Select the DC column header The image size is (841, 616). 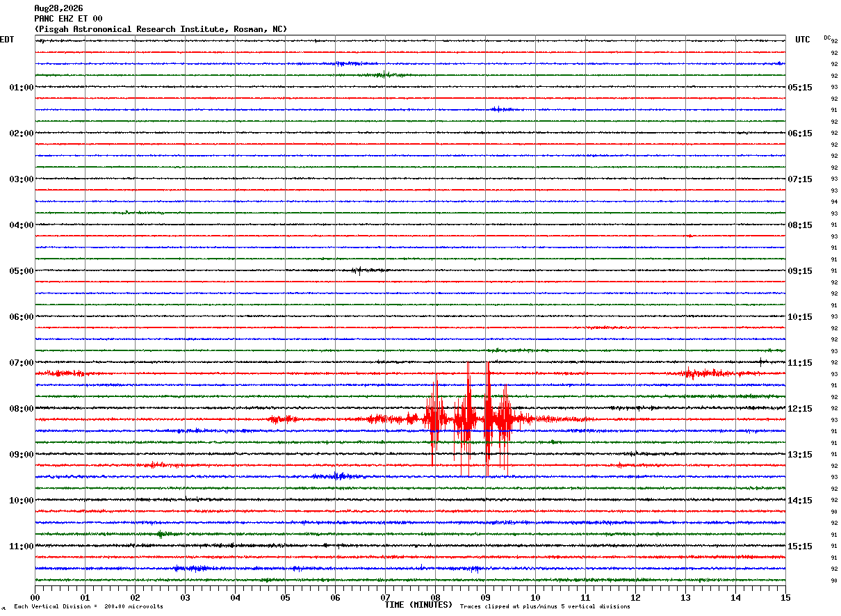coord(827,38)
